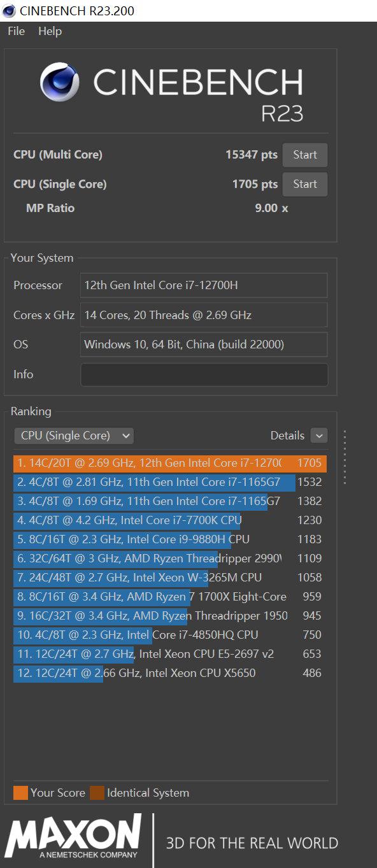Viewport: 377px width, 868px height.
Task: Open the CPU (Single Core) ranking dropdown
Action: (74, 436)
